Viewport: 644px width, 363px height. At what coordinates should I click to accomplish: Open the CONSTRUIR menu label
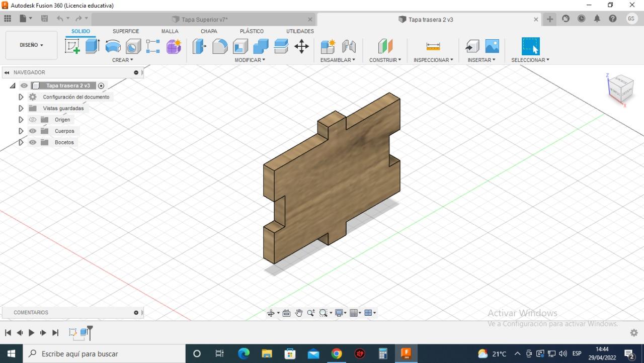pyautogui.click(x=385, y=60)
